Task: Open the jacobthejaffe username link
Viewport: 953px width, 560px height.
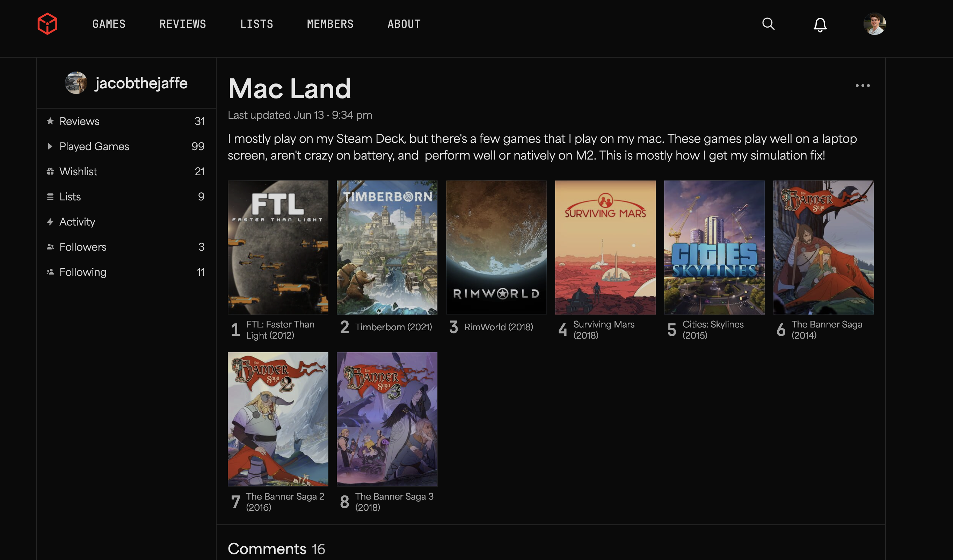Action: 141,83
